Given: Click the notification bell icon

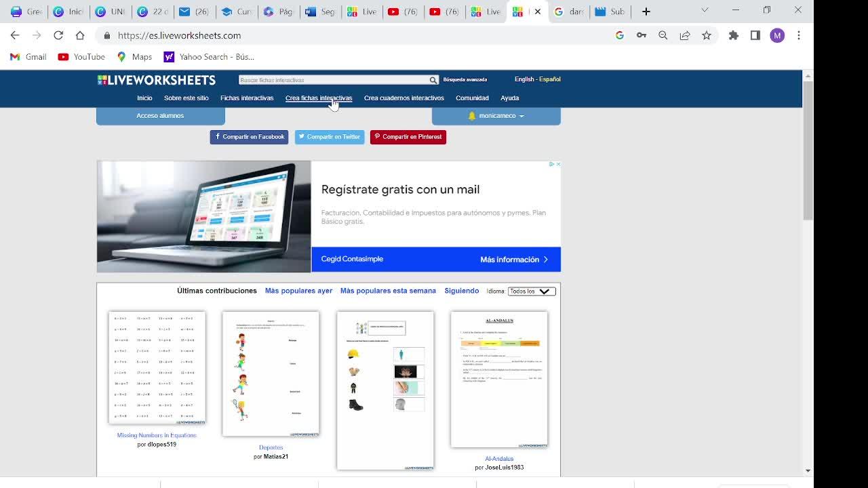Looking at the screenshot, I should tap(472, 116).
